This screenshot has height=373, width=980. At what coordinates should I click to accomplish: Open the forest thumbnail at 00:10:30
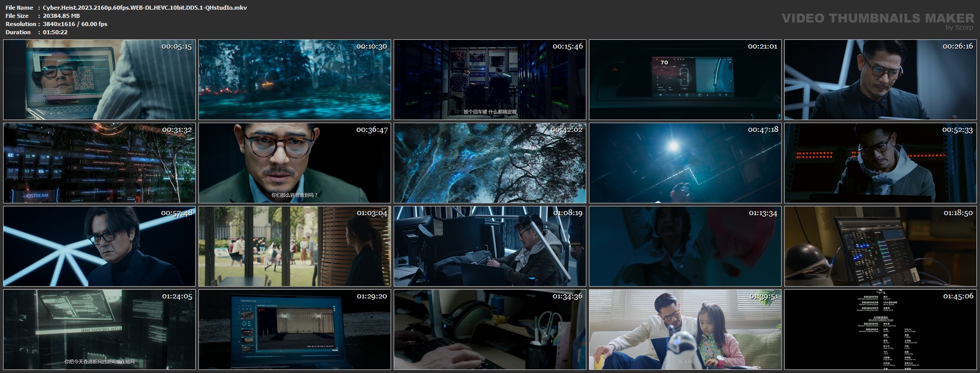pyautogui.click(x=294, y=80)
